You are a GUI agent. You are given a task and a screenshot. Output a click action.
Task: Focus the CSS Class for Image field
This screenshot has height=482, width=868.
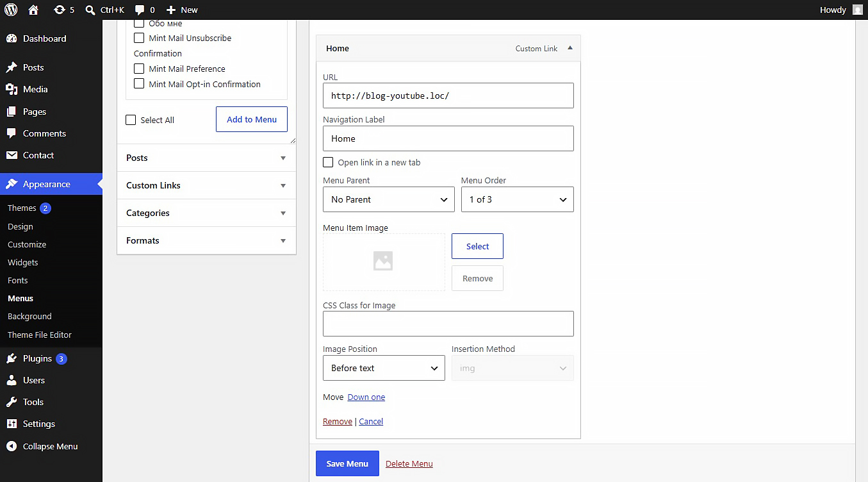click(448, 324)
